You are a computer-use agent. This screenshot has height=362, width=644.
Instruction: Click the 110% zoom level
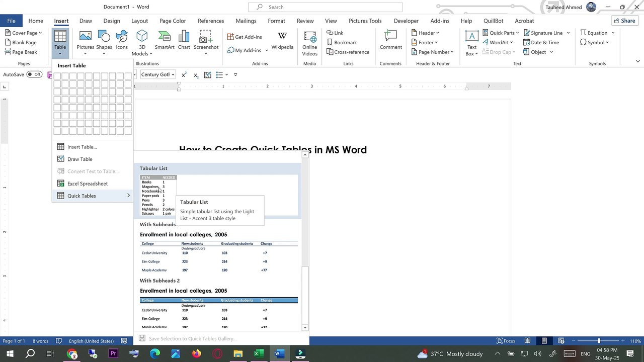(x=635, y=341)
